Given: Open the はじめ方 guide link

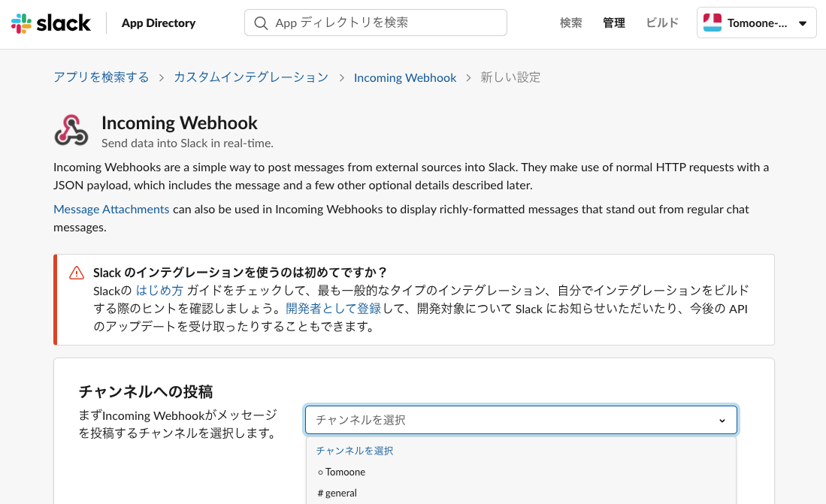Looking at the screenshot, I should click(x=159, y=291).
